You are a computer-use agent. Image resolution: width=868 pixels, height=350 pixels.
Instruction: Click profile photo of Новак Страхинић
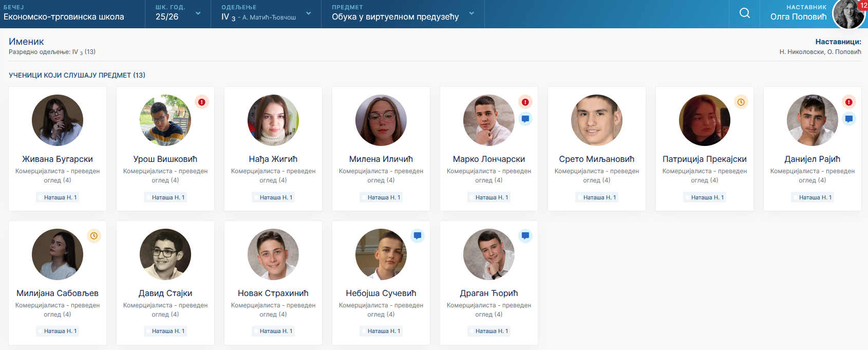click(273, 254)
